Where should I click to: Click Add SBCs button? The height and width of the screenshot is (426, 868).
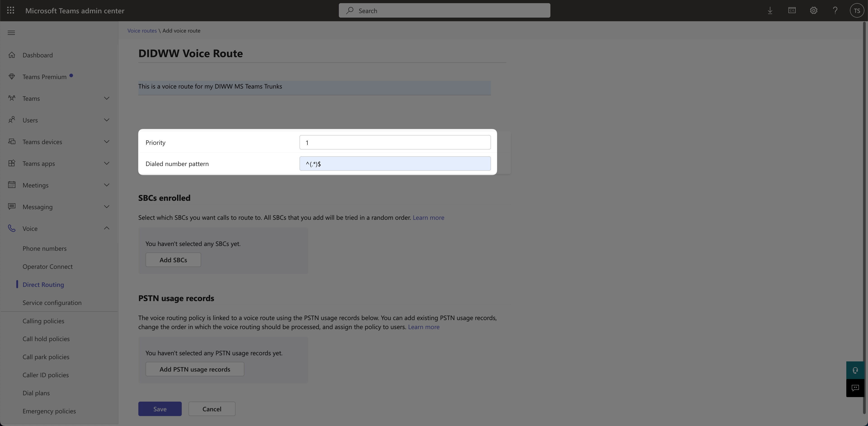coord(173,260)
